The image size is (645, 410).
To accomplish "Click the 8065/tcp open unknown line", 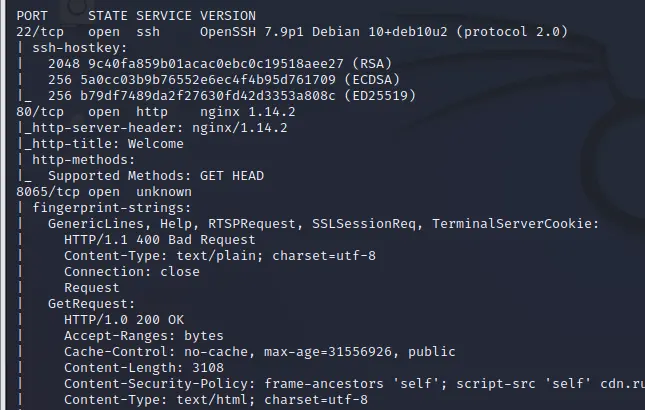I will click(95, 192).
